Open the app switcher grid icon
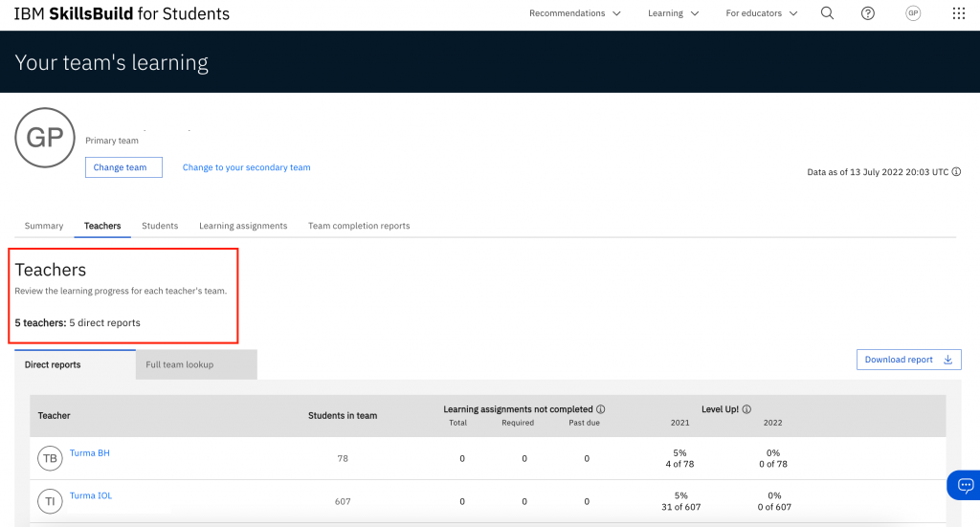The image size is (980, 527). point(959,13)
